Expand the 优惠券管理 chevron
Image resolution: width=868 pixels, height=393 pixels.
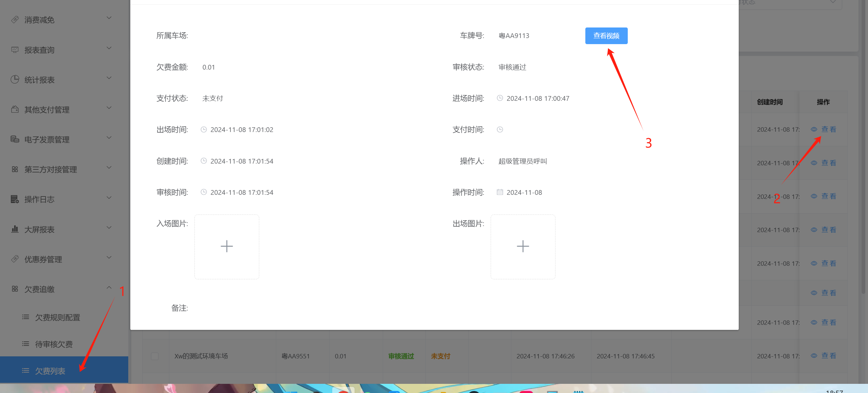click(109, 258)
